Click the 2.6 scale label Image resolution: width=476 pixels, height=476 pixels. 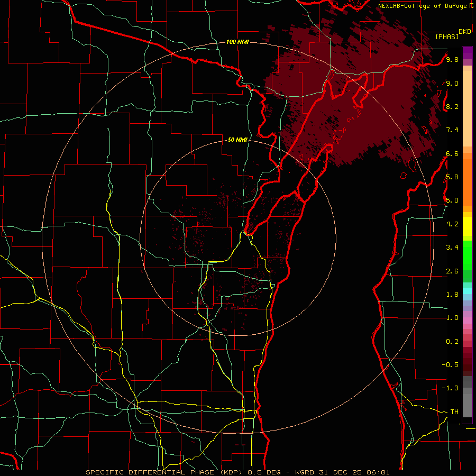tap(452, 271)
